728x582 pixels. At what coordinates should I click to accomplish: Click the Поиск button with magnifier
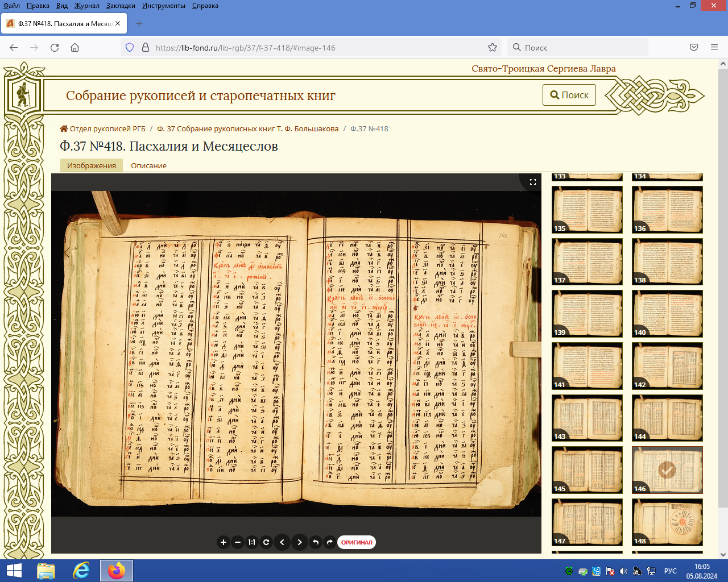tap(569, 95)
